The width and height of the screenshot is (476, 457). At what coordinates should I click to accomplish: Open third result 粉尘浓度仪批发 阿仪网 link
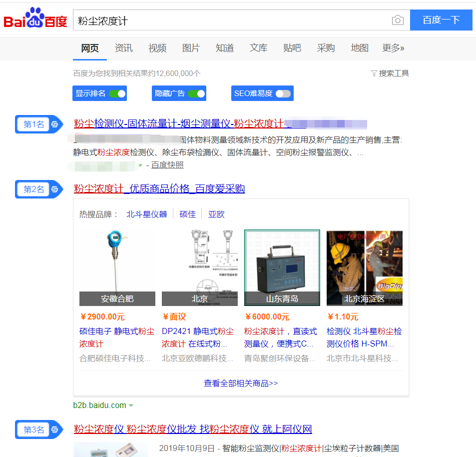coord(193,429)
